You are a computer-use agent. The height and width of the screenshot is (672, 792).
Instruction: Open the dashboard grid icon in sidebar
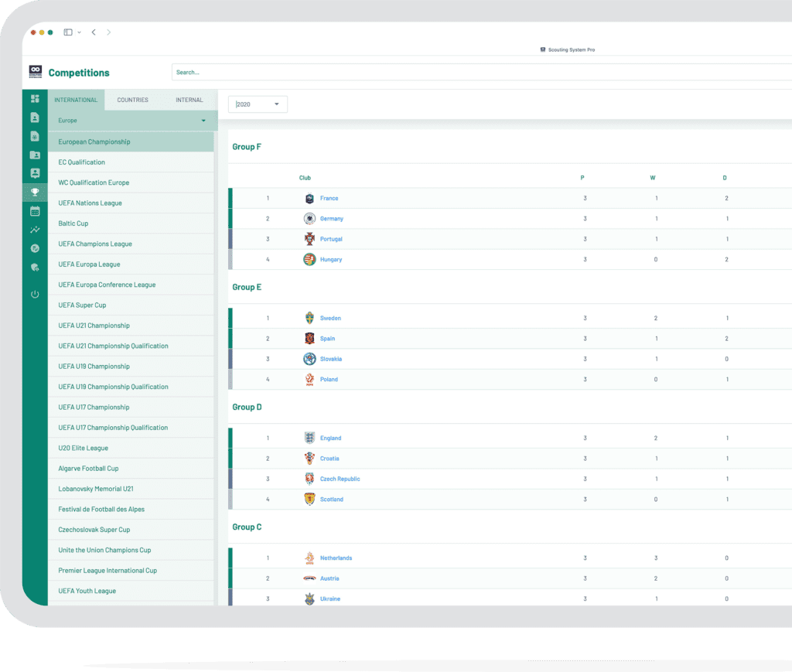coord(34,99)
